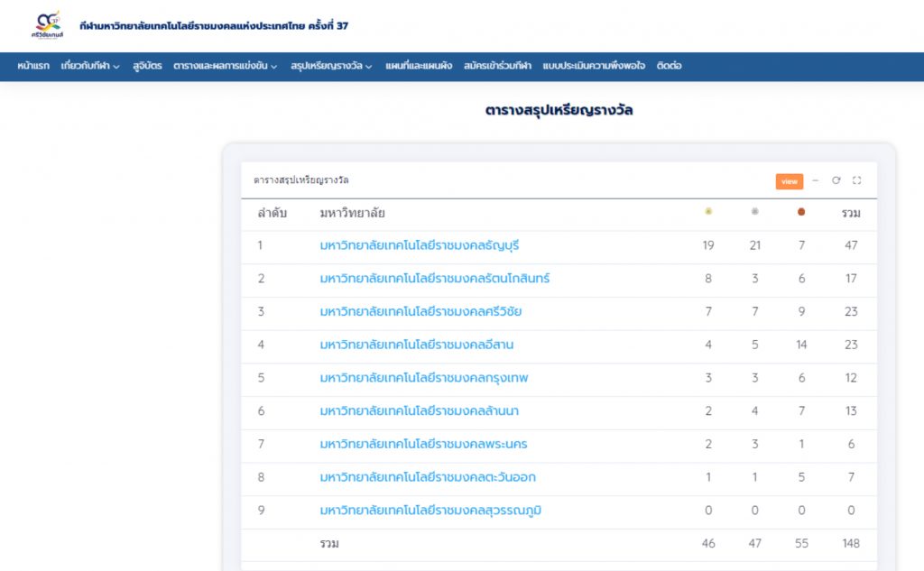Click the bronze medal column icon

pos(801,212)
